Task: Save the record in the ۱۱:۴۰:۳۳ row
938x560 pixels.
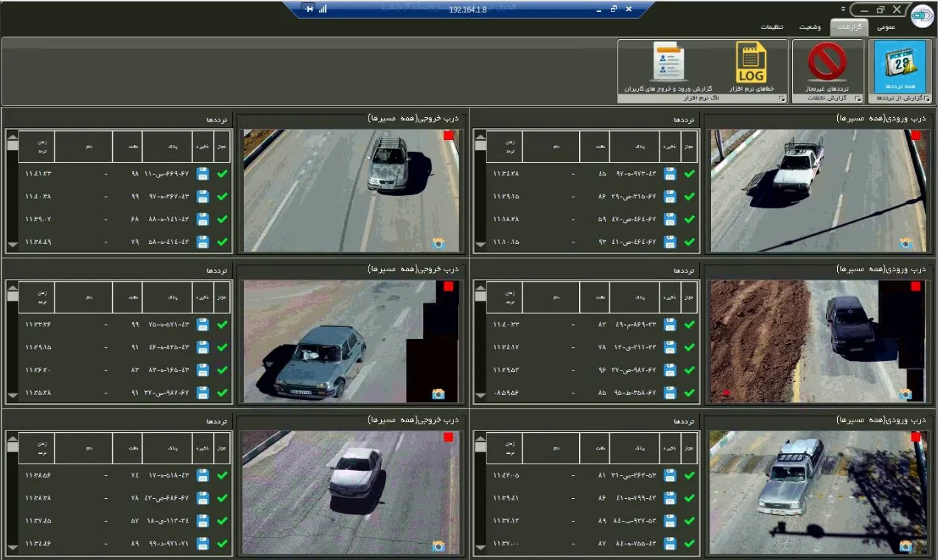Action: [x=670, y=324]
